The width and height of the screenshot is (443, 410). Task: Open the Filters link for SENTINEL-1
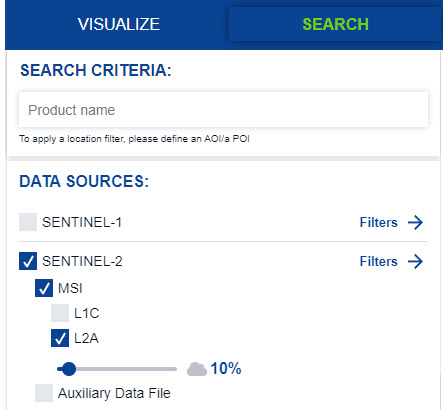[379, 222]
